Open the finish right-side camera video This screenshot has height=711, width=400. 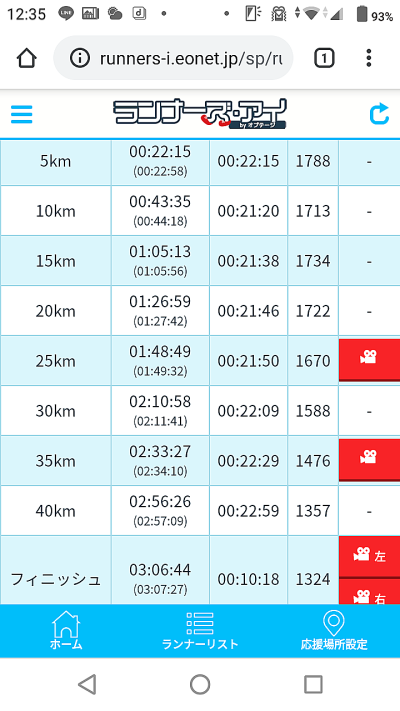coord(369,592)
